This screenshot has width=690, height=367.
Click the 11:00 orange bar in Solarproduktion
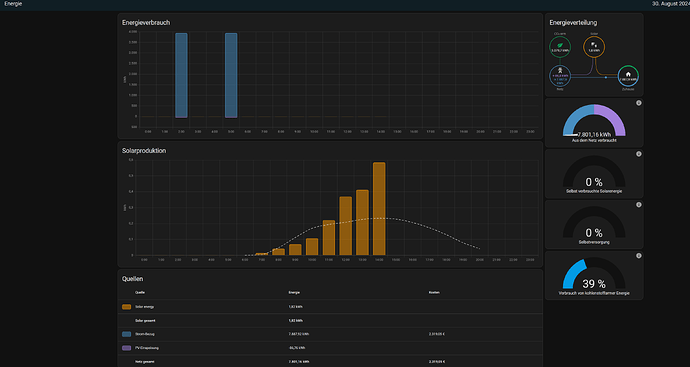coord(329,238)
